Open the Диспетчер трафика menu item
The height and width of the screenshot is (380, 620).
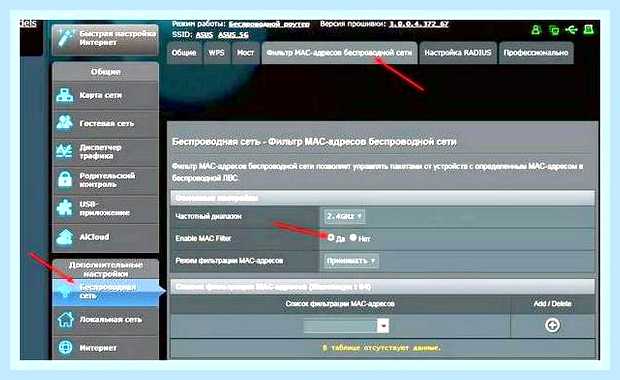106,152
